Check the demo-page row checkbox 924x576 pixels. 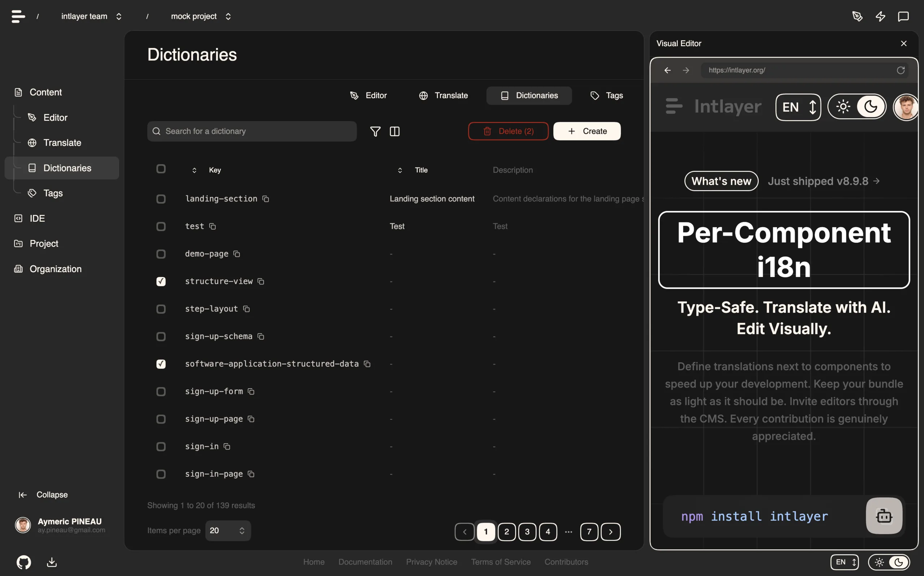[161, 254]
